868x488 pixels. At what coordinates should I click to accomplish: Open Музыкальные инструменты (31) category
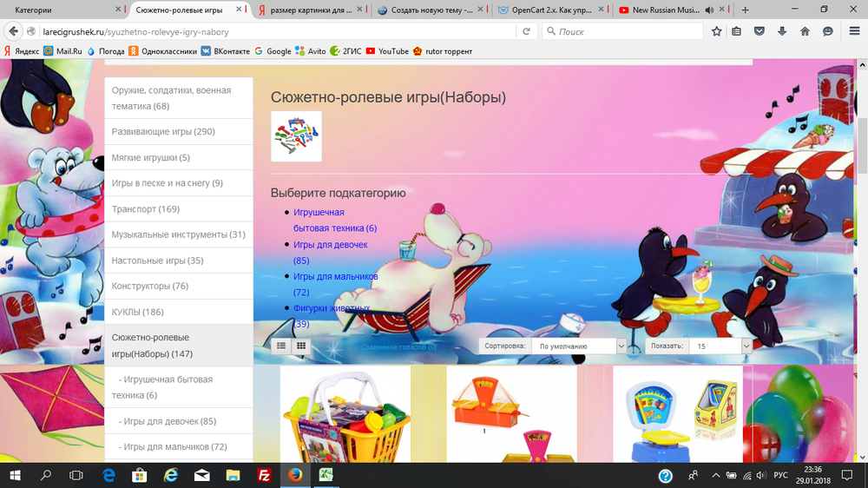(179, 234)
